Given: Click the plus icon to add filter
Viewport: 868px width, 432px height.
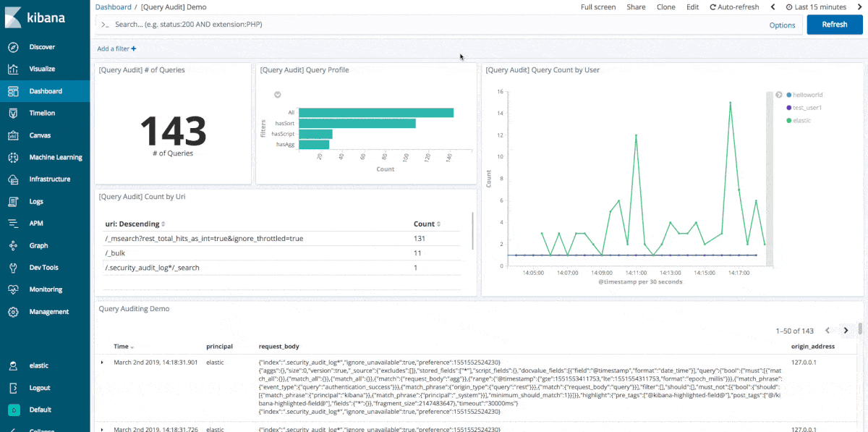Looking at the screenshot, I should pos(133,48).
